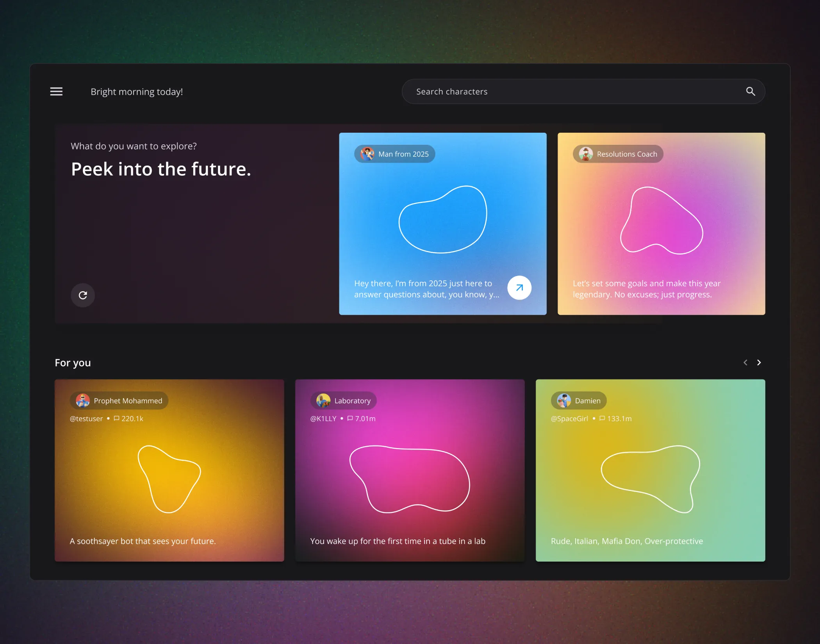This screenshot has width=820, height=644.
Task: Open the Laboratory character card
Action: click(410, 480)
